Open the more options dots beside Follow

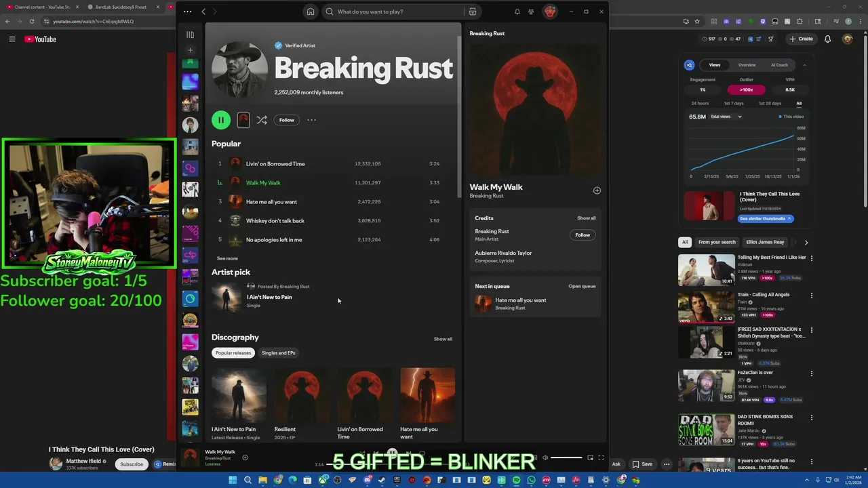tap(311, 120)
